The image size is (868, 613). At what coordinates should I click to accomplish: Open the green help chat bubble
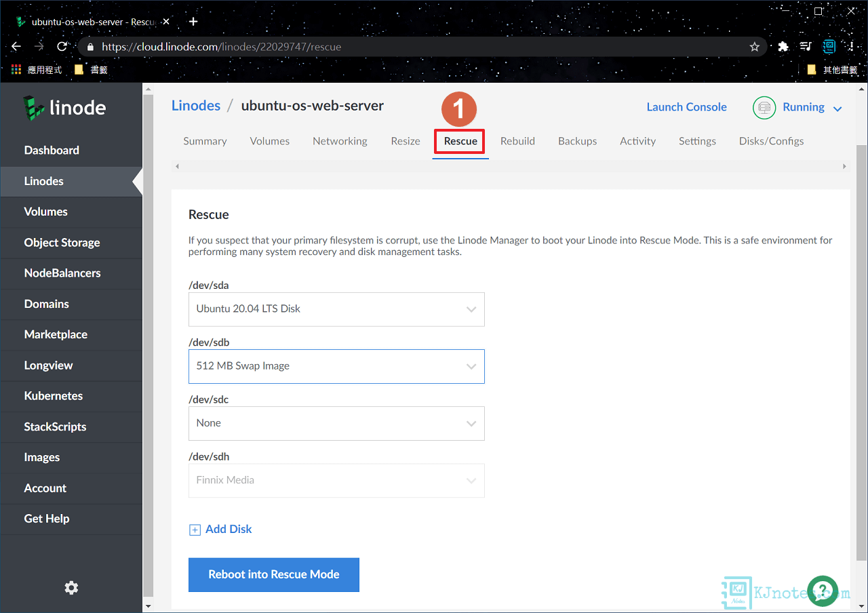pyautogui.click(x=823, y=591)
